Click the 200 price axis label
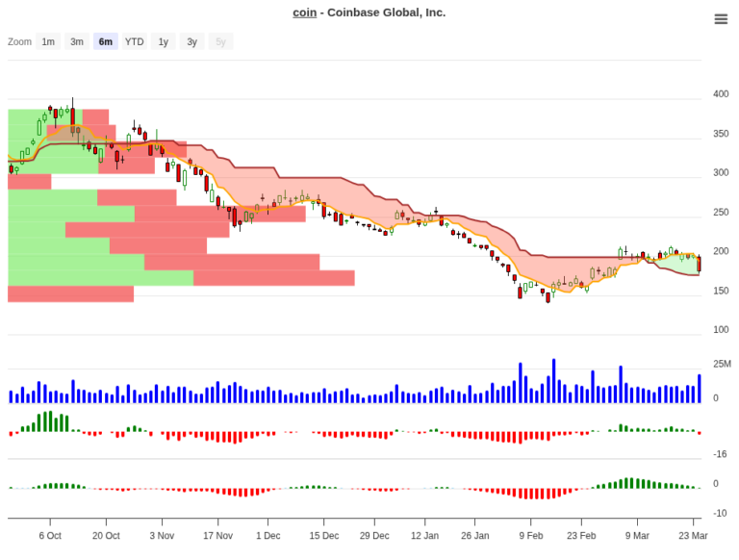 (721, 251)
